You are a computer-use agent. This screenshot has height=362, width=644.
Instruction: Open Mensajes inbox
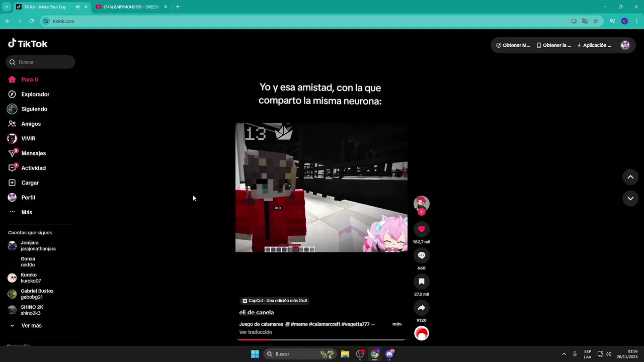(33, 153)
